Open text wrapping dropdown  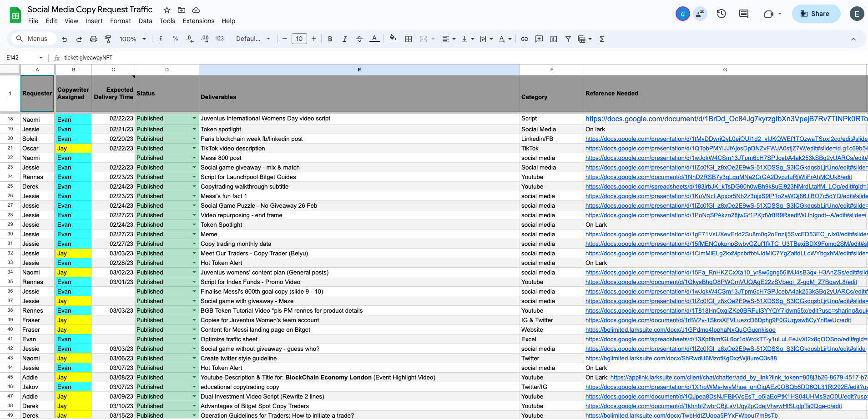pyautogui.click(x=486, y=39)
